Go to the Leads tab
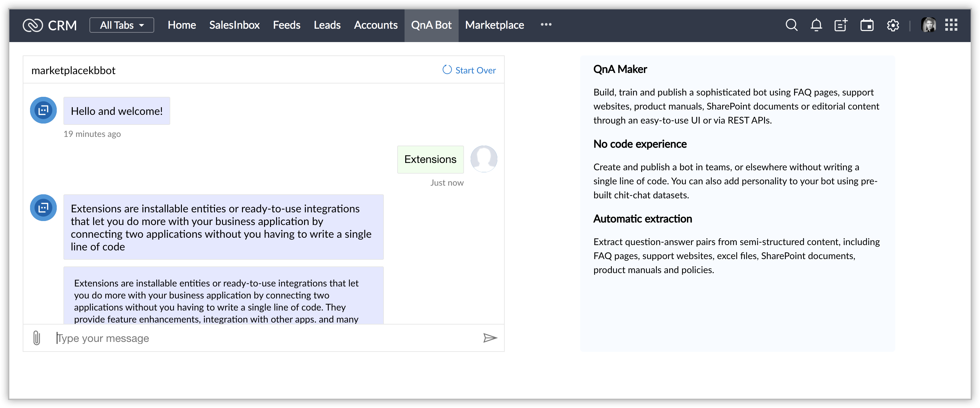The height and width of the screenshot is (408, 980). pos(327,25)
